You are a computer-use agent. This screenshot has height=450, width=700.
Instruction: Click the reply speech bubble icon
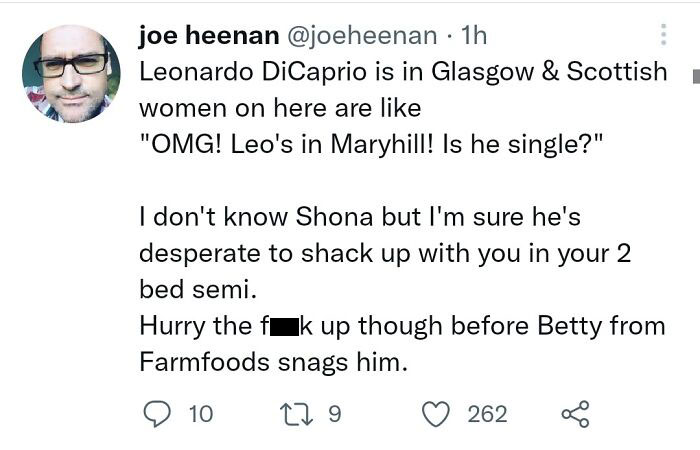click(156, 413)
